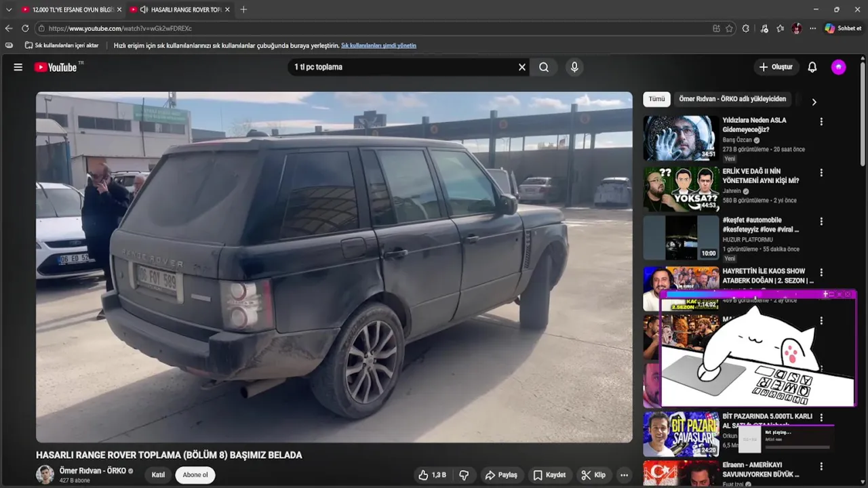Like the video (1,3 B thumbs up)

click(x=432, y=475)
